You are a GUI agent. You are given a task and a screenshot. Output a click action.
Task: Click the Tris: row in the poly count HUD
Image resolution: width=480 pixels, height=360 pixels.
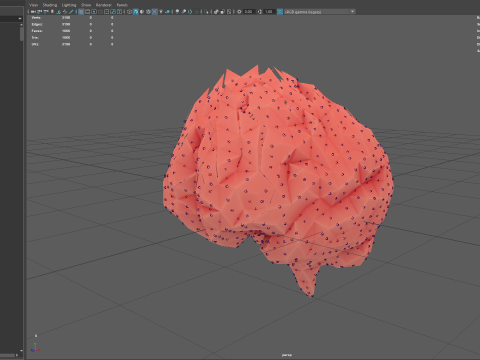[x=72, y=38]
